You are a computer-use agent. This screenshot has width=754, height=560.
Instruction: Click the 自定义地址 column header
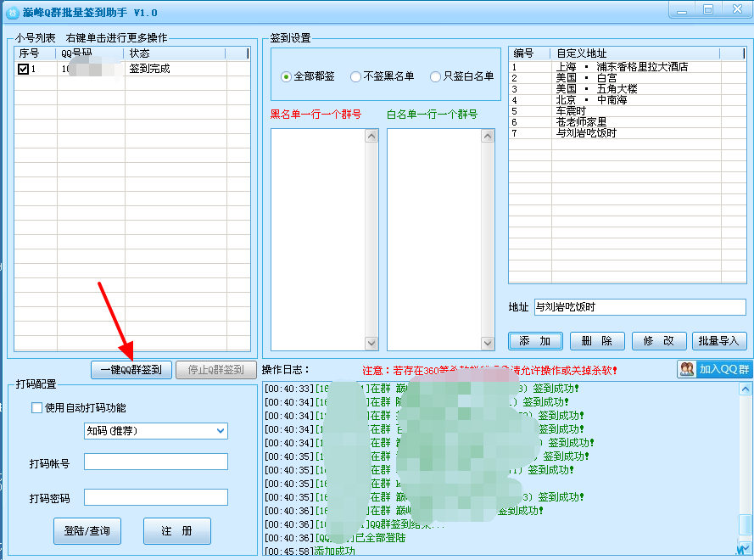click(x=636, y=53)
